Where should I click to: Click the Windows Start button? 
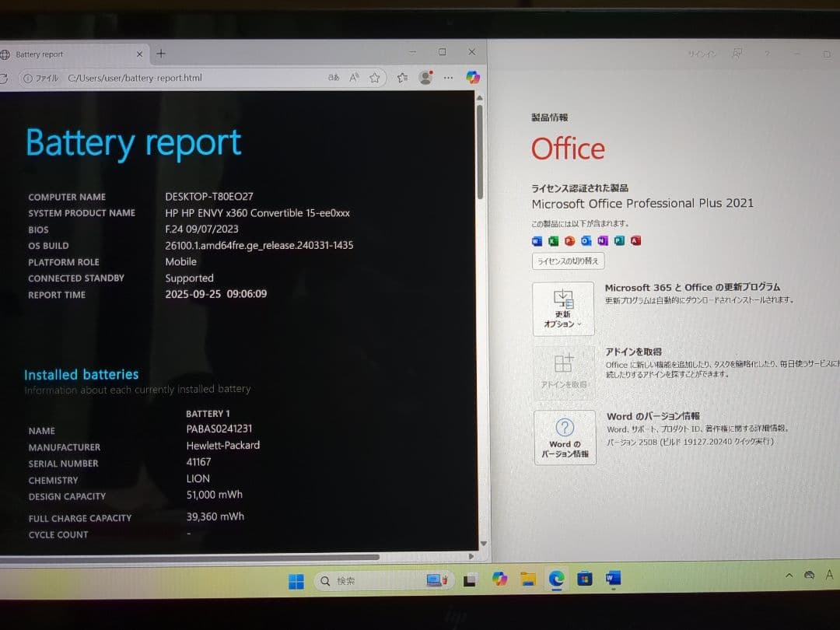click(296, 581)
